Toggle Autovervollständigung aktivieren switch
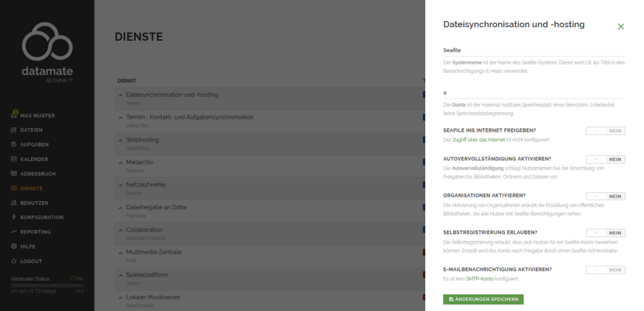 click(606, 159)
